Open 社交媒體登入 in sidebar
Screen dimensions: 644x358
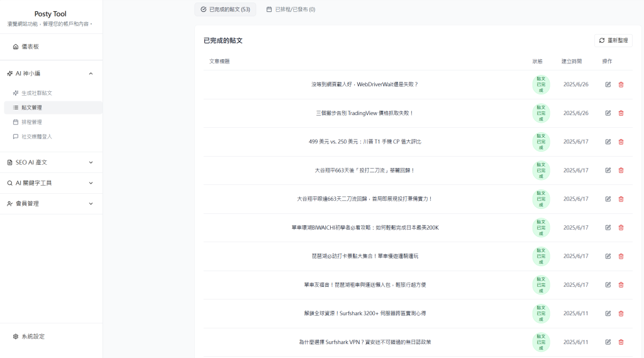click(36, 137)
